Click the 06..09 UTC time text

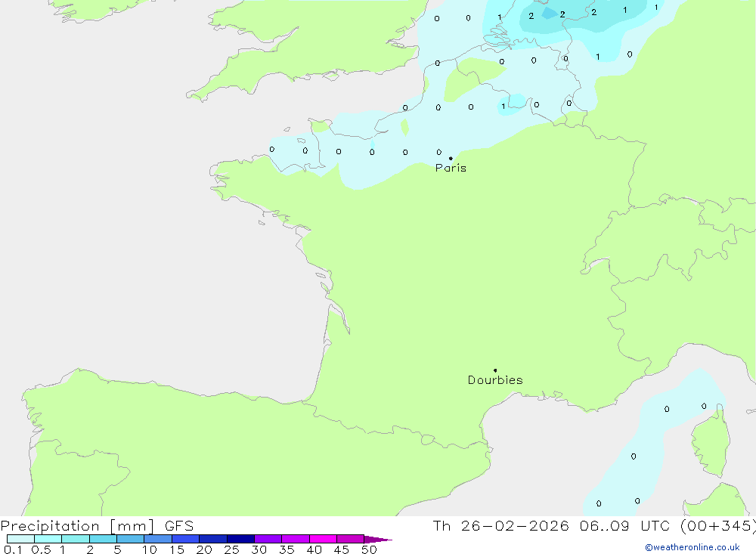point(626,526)
